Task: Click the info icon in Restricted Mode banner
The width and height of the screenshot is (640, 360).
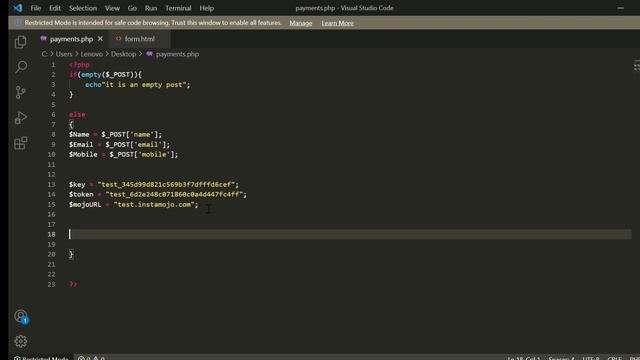Action: tap(18, 23)
